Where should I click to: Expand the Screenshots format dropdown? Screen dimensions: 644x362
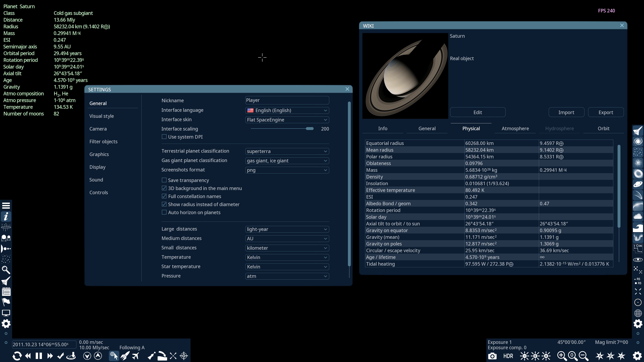287,170
